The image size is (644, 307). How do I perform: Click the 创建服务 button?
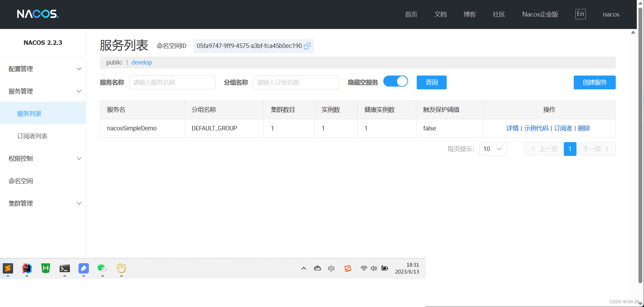(594, 82)
